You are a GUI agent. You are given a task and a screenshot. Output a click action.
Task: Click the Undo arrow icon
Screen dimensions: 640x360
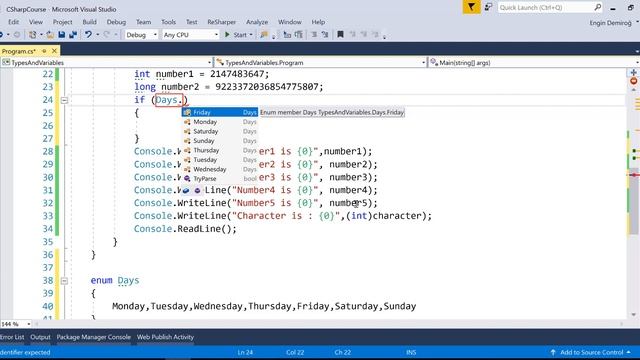coord(88,35)
